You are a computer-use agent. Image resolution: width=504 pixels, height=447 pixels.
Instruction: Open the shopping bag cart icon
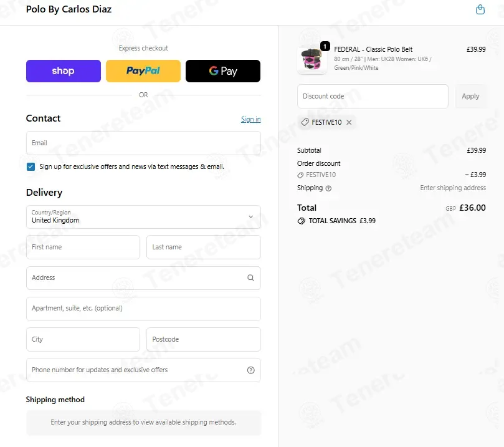coord(480,9)
